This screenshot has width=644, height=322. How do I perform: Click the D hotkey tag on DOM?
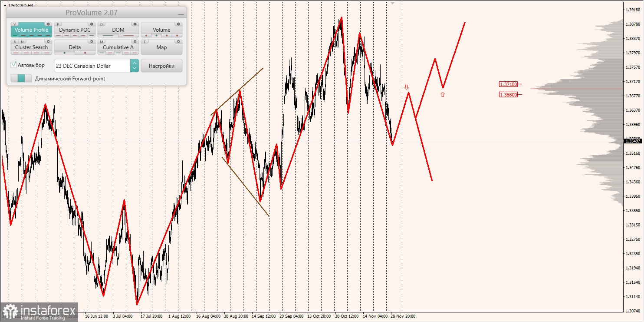(102, 24)
